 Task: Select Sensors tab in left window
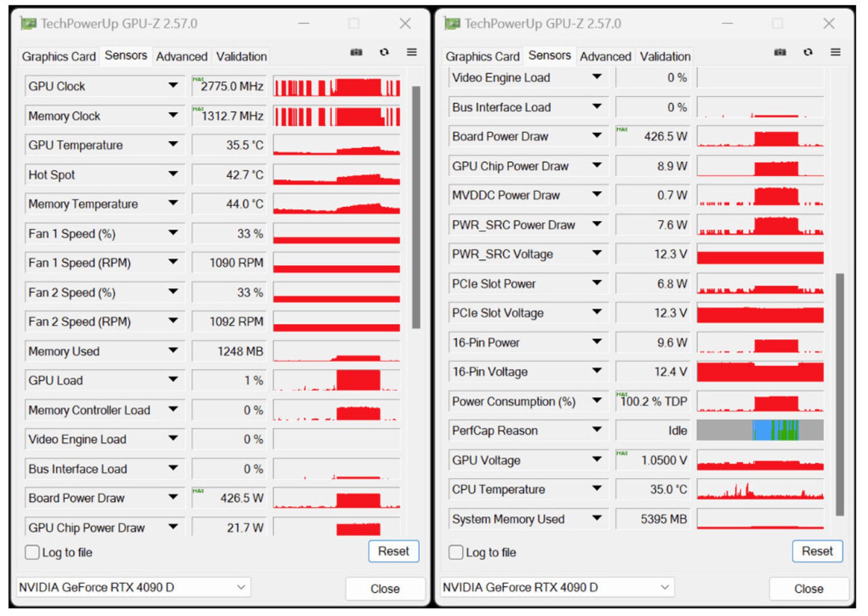pyautogui.click(x=126, y=56)
